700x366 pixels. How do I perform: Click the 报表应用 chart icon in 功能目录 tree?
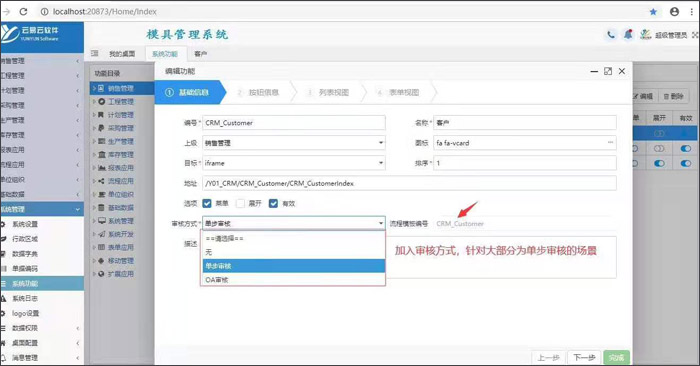point(101,168)
